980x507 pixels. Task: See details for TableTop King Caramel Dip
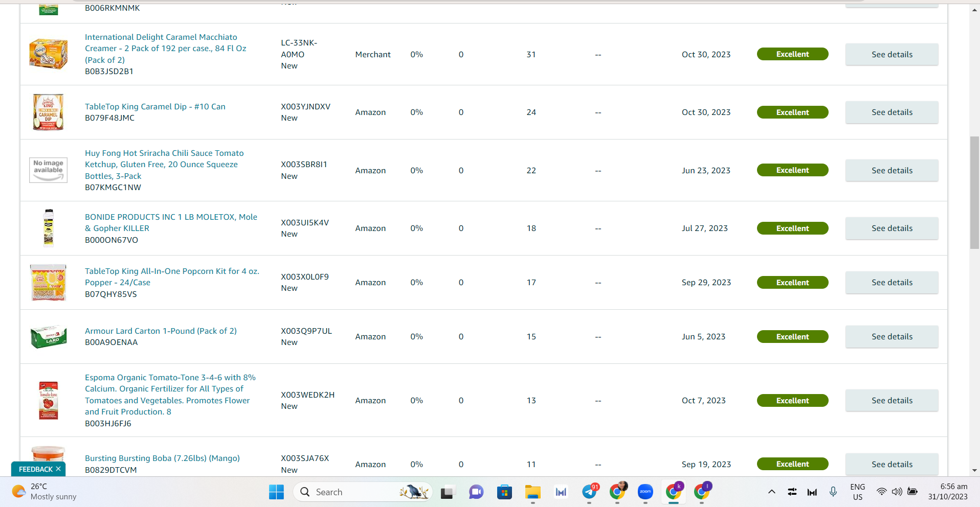892,112
